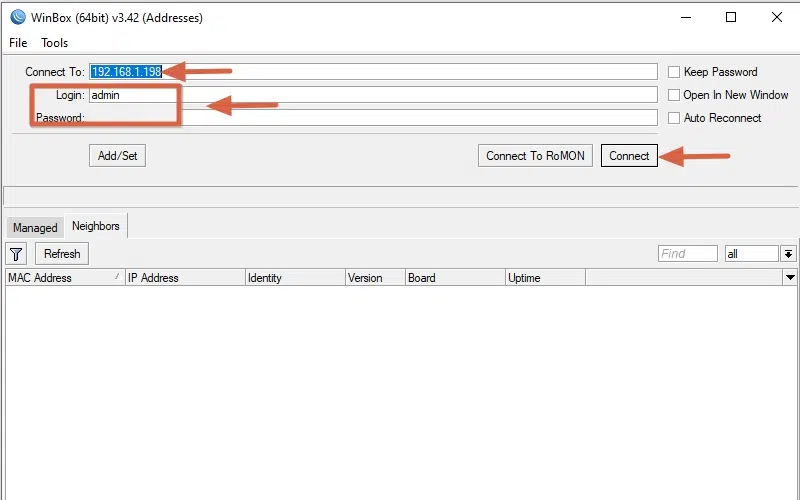Image resolution: width=800 pixels, height=500 pixels.
Task: Click the Login input field
Action: (x=373, y=95)
